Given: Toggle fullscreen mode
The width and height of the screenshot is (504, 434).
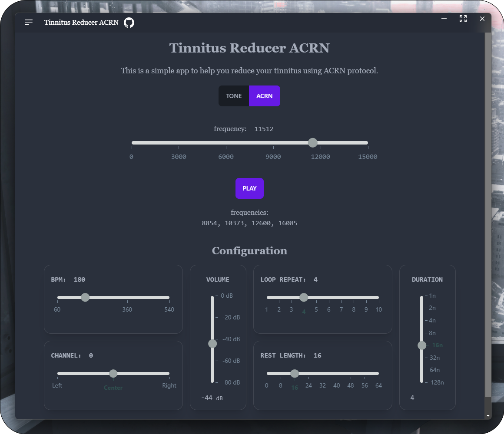Looking at the screenshot, I should 463,19.
